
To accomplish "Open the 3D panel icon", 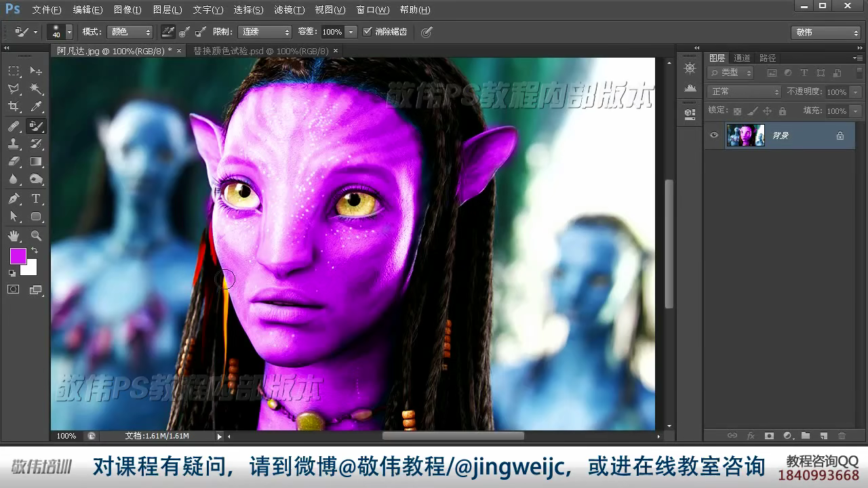I will click(690, 113).
